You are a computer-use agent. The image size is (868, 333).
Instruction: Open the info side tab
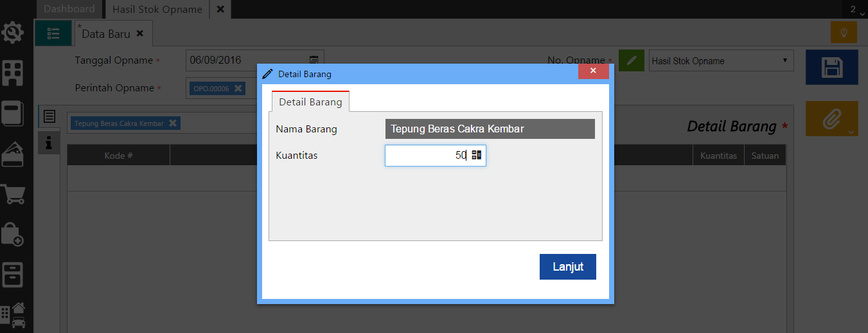click(x=49, y=142)
